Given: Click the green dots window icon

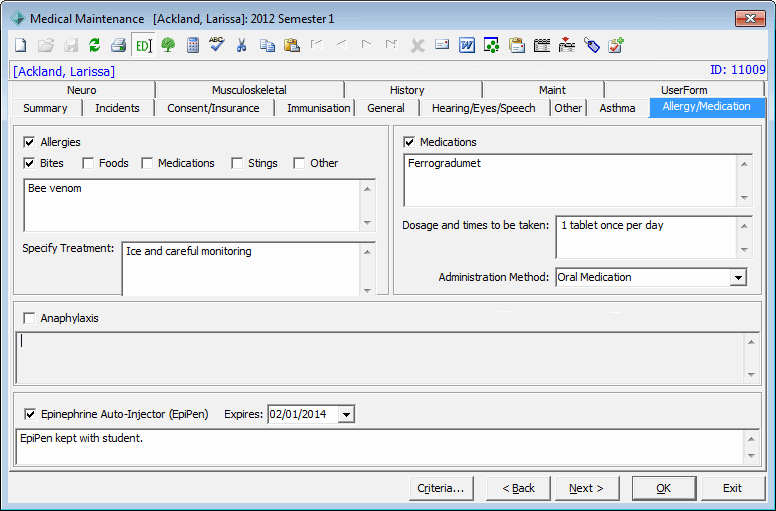Looking at the screenshot, I should [x=491, y=46].
